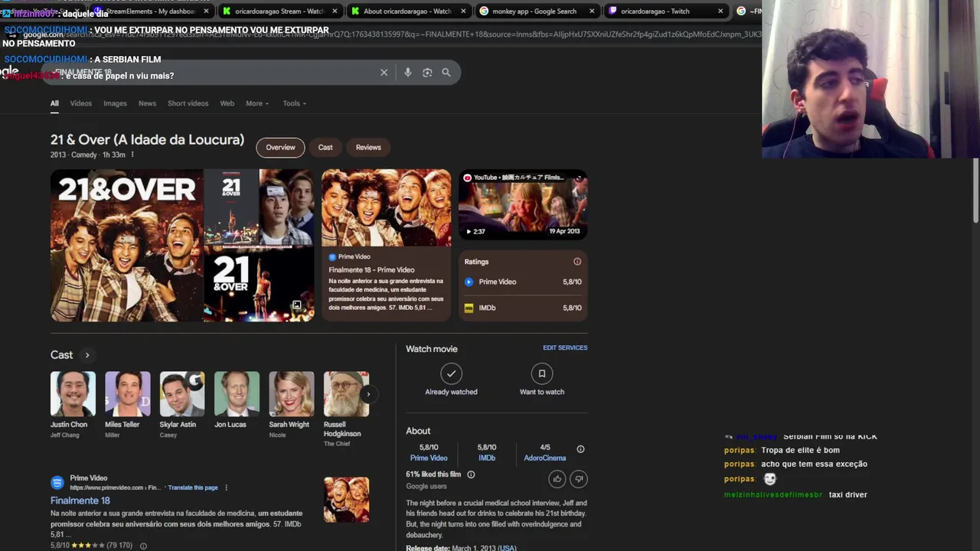Switch to News results tab

pyautogui.click(x=147, y=103)
